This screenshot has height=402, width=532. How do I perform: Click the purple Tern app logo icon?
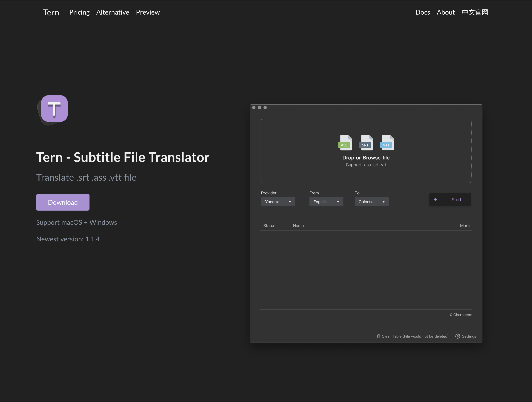click(x=54, y=109)
